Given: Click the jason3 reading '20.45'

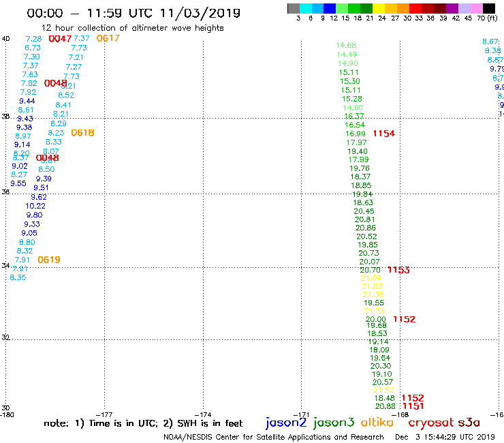Looking at the screenshot, I should [364, 211].
